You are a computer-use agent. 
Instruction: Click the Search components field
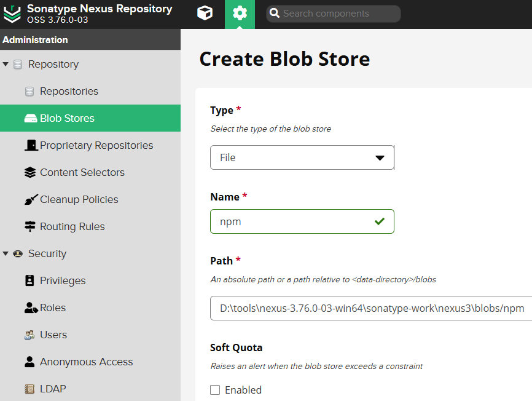[x=333, y=14]
